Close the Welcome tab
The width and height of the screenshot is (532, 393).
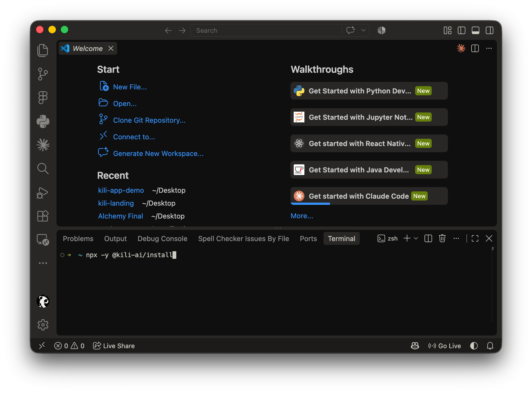(x=111, y=48)
